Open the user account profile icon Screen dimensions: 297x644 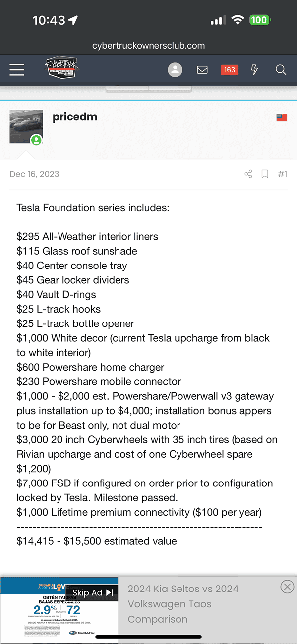pos(175,70)
